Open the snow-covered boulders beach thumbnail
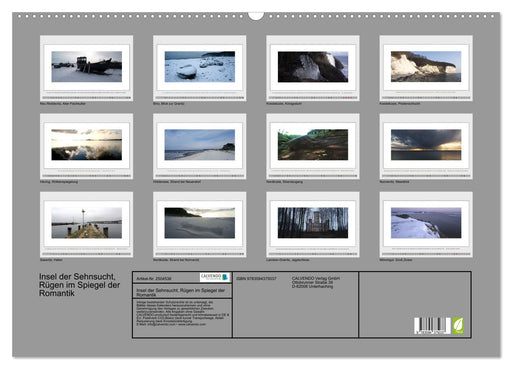 point(200,68)
